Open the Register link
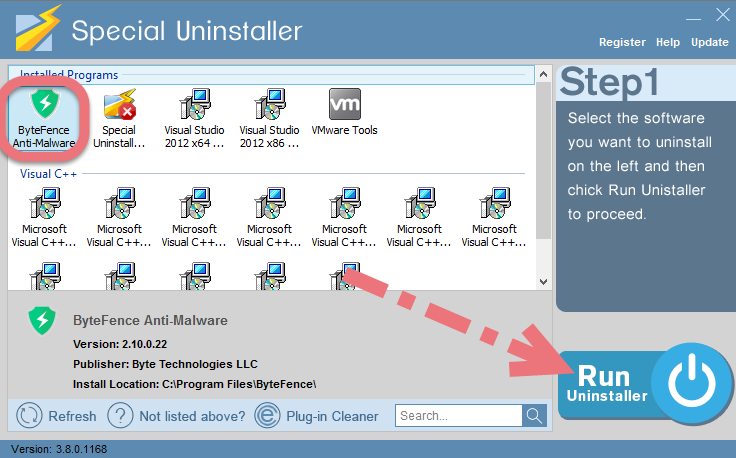Viewport: 736px width, 458px height. [622, 42]
